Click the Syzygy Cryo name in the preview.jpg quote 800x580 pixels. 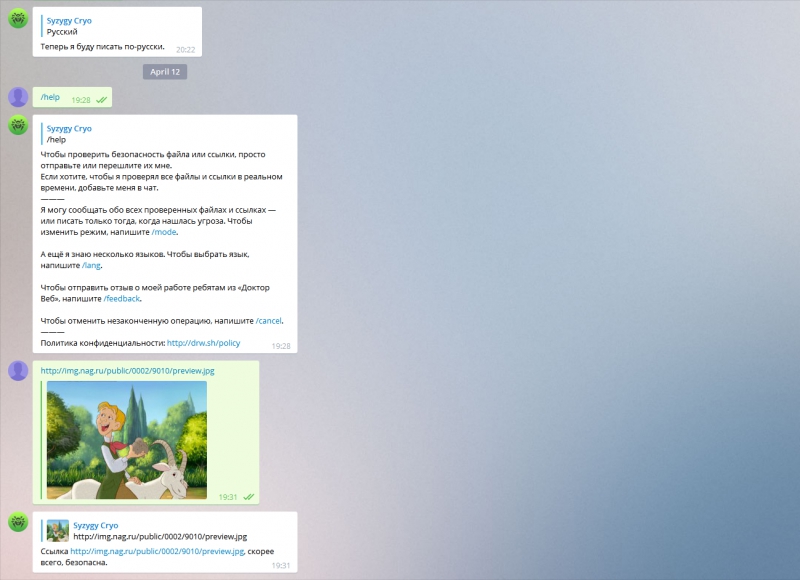(x=95, y=525)
